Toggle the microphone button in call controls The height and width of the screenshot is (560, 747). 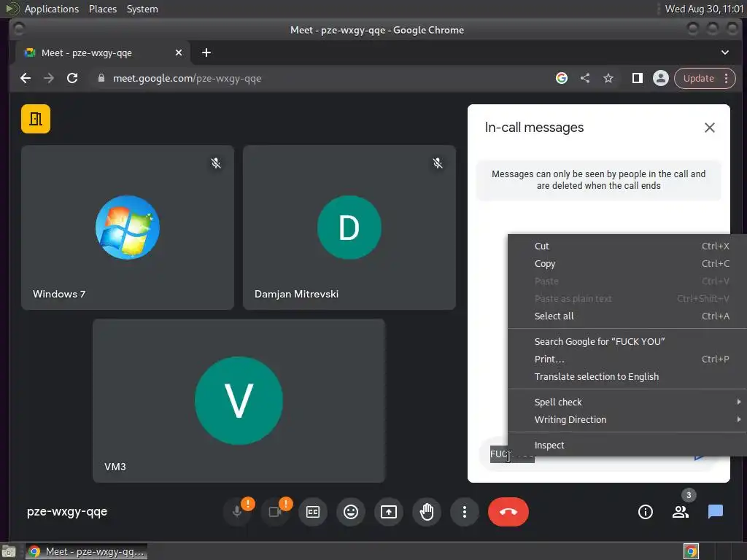click(237, 512)
